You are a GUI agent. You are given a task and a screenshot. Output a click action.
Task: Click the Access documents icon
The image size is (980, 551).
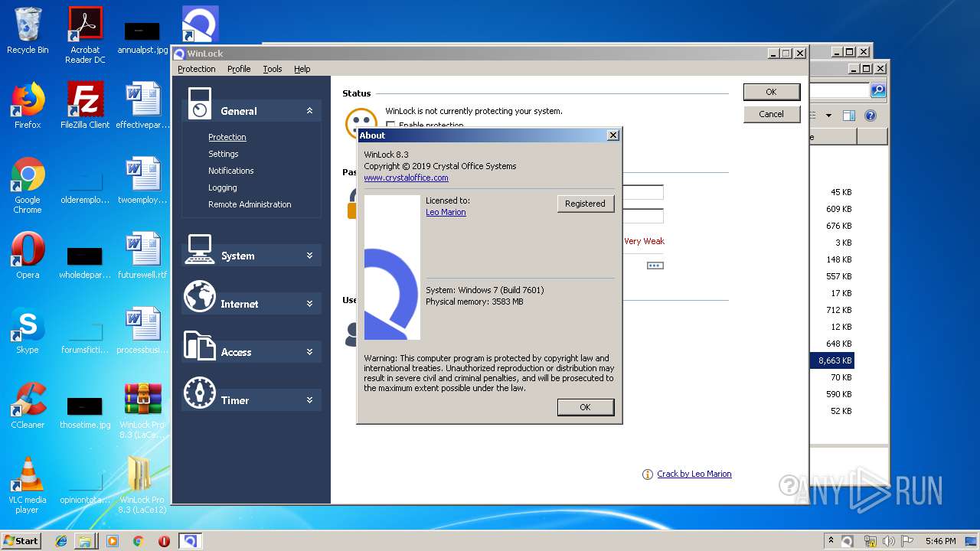click(x=199, y=345)
